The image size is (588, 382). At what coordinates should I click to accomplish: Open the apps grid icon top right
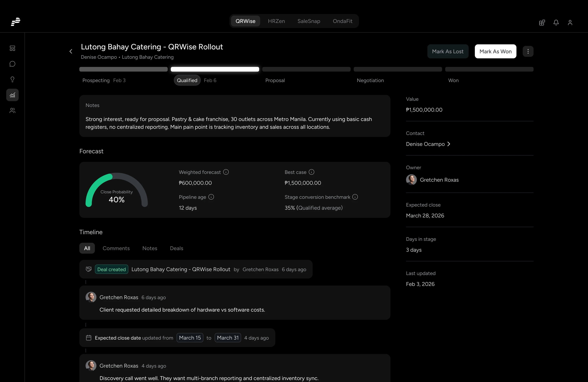tap(542, 23)
